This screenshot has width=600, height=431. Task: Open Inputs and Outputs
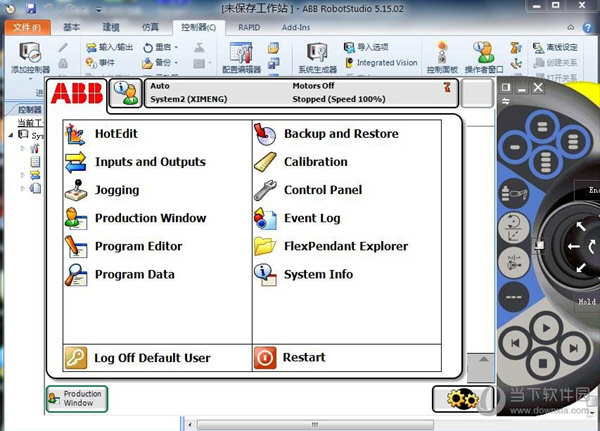[x=135, y=162]
